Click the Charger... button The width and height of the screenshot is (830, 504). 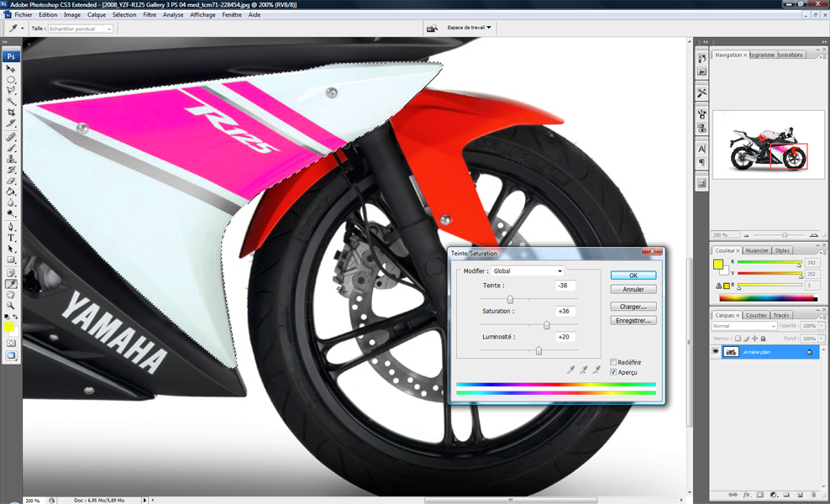tap(633, 307)
